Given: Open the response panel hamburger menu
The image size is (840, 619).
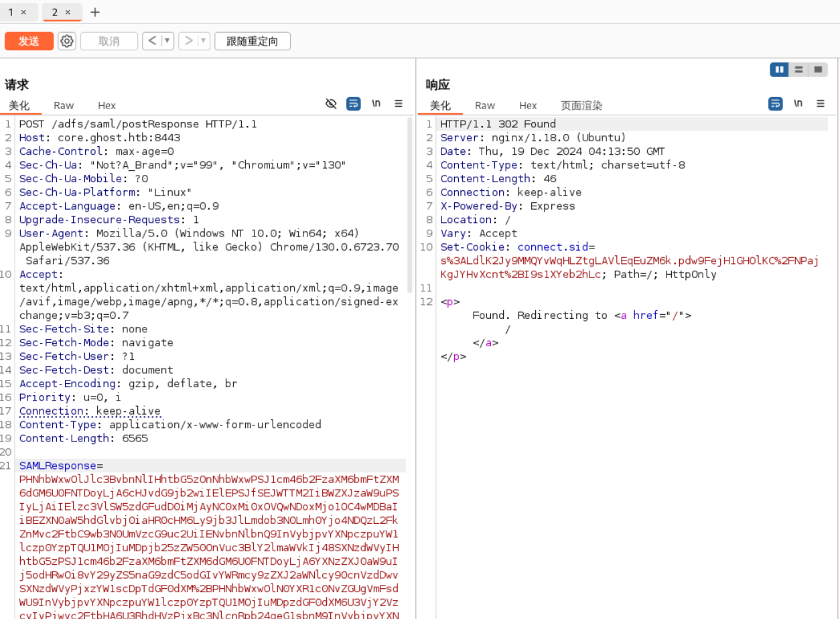Looking at the screenshot, I should click(x=821, y=104).
